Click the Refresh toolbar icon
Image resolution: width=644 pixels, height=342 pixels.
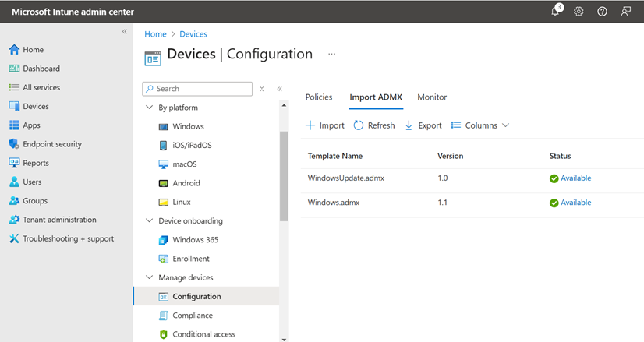pyautogui.click(x=359, y=125)
